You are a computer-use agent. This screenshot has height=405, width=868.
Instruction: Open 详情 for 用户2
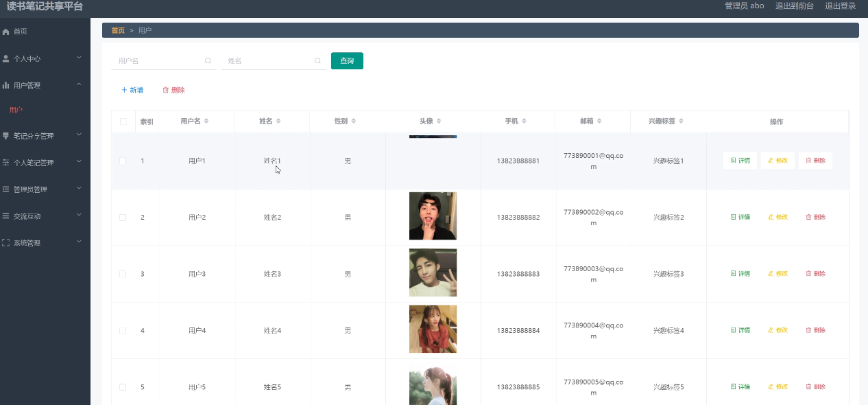pyautogui.click(x=740, y=217)
